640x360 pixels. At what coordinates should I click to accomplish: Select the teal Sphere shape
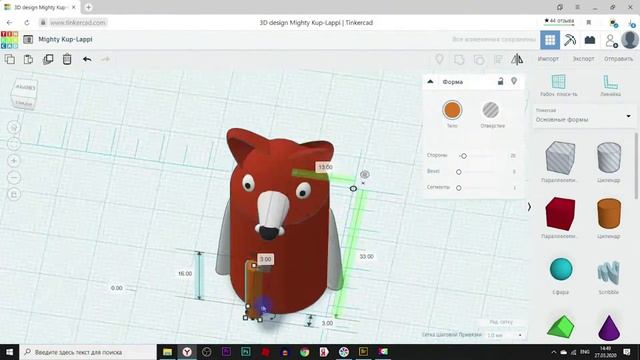click(561, 269)
